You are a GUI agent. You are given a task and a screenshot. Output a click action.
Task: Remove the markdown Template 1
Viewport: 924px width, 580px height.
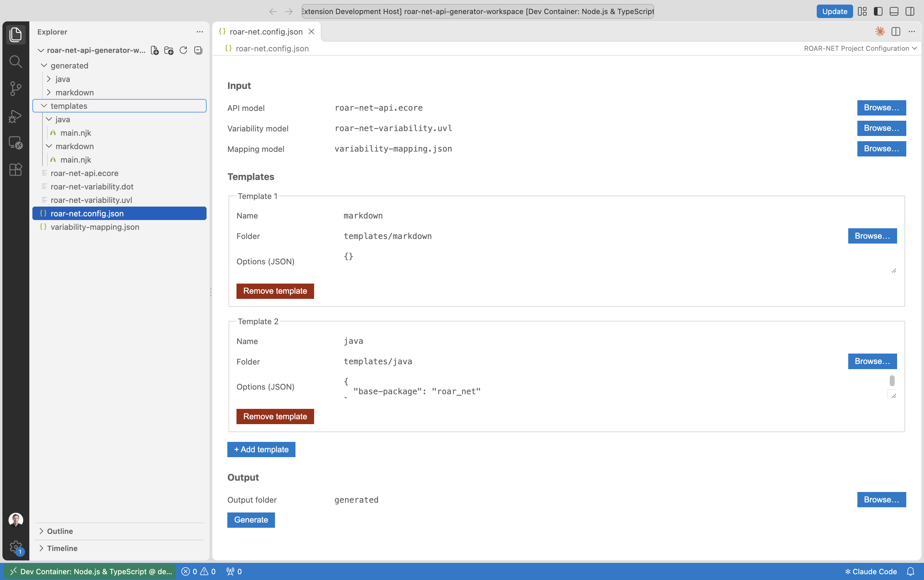[x=275, y=291]
